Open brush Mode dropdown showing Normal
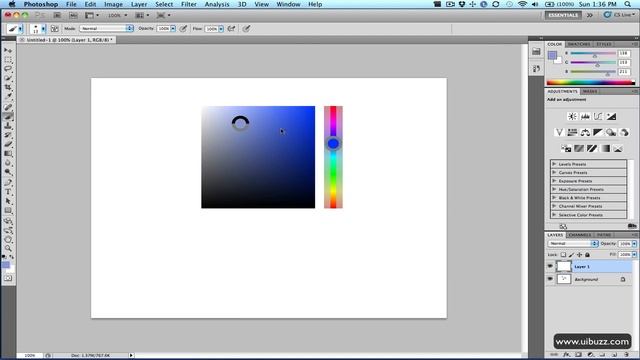 pos(107,29)
